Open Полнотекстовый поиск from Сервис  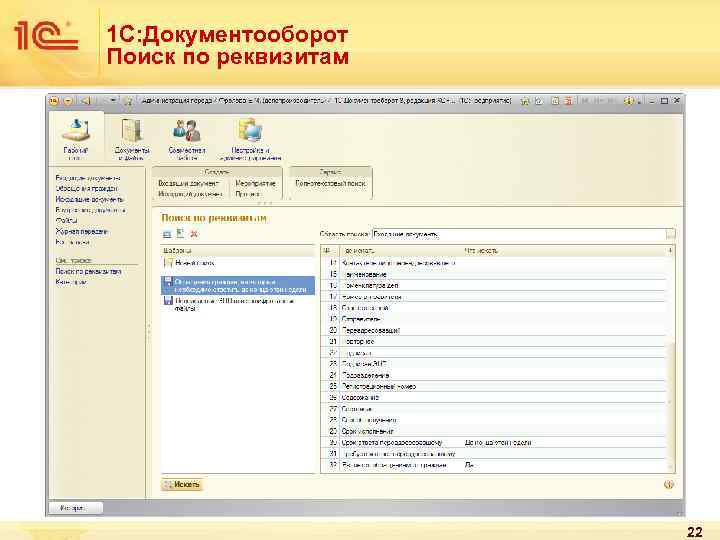pos(331,183)
